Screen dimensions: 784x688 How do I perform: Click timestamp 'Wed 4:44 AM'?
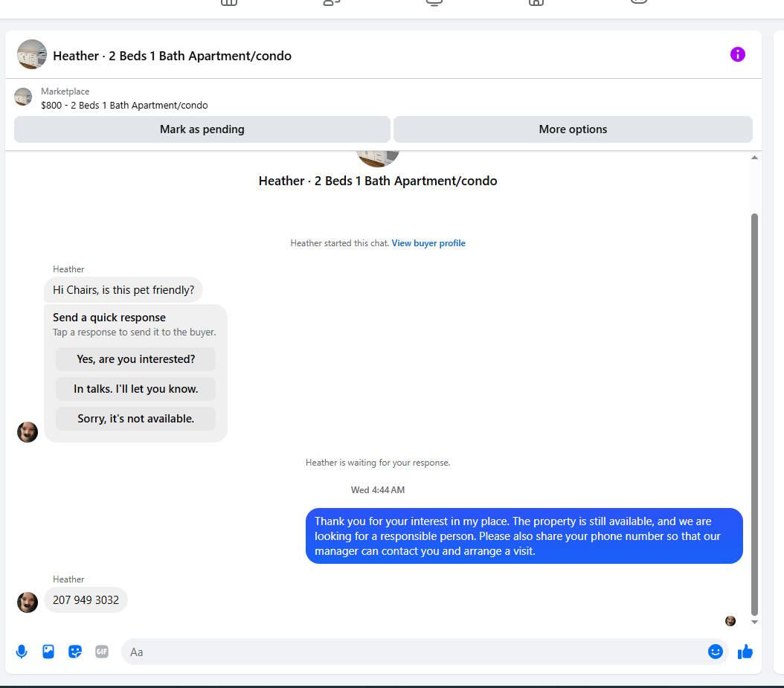[x=378, y=490]
